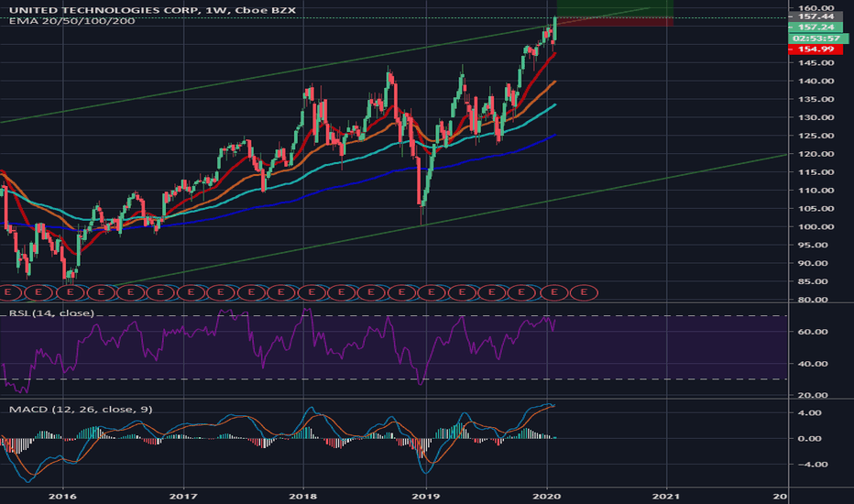Viewport: 854px width, 504px height.
Task: Select the red stop-loss zone of long position
Action: (x=615, y=22)
